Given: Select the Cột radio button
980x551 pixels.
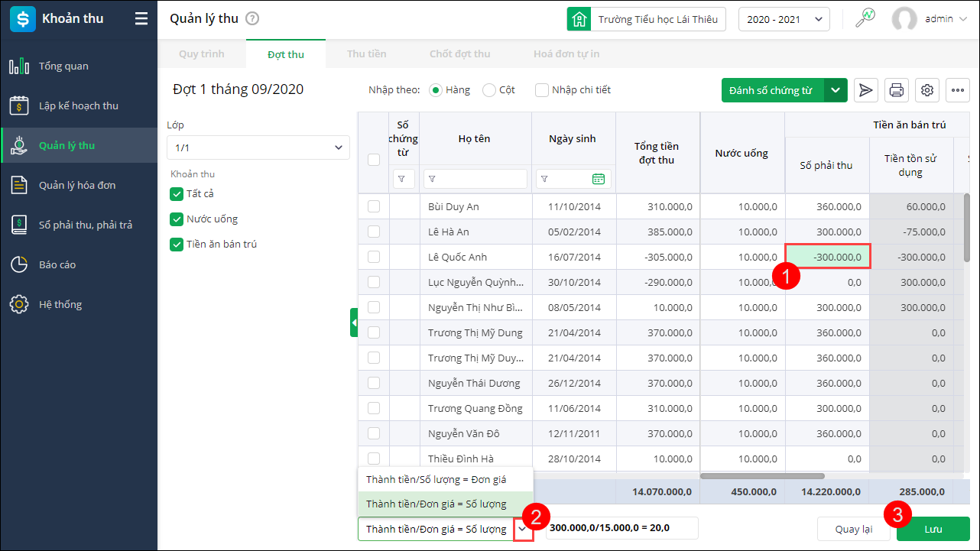Looking at the screenshot, I should tap(489, 90).
